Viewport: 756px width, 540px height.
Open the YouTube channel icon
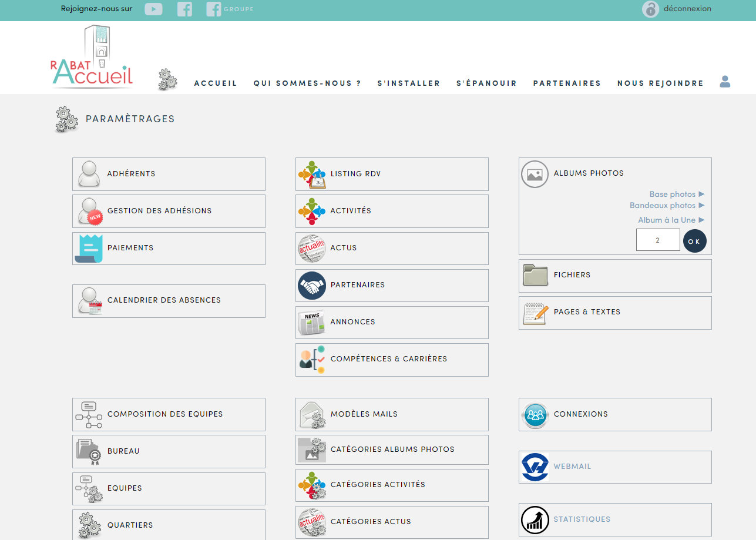pos(153,9)
